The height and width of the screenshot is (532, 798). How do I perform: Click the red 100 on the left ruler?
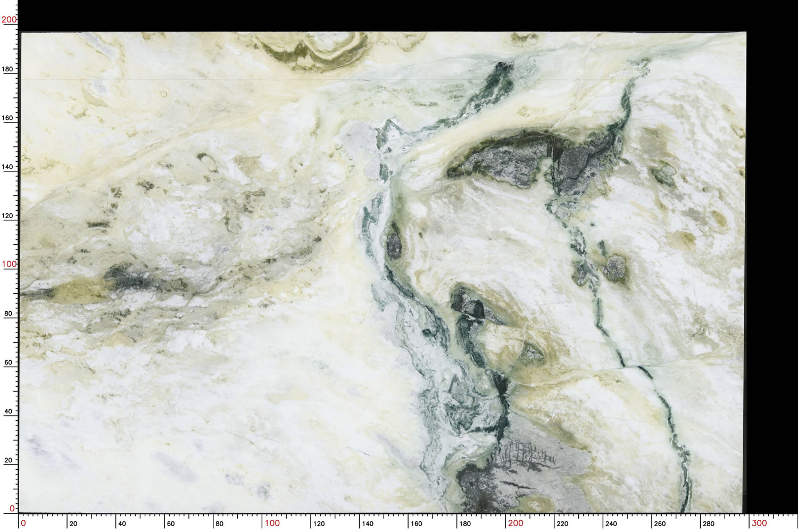click(x=9, y=264)
